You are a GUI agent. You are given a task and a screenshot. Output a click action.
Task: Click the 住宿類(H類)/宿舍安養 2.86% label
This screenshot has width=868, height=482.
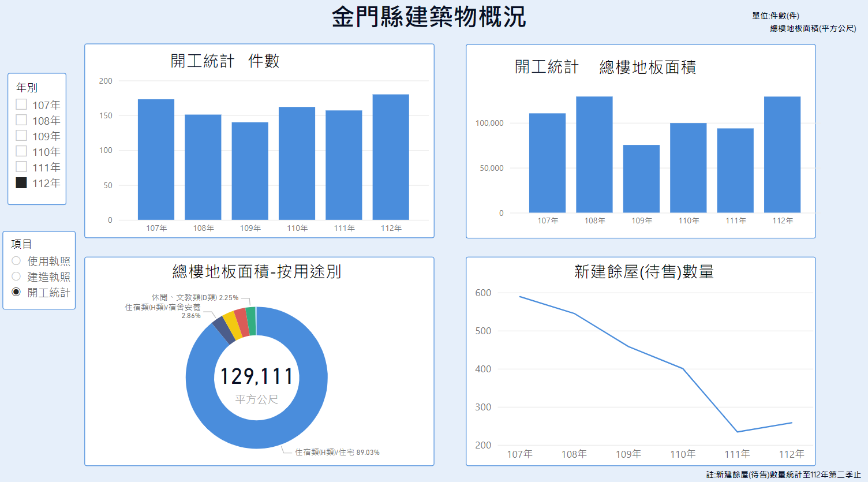[x=163, y=311]
